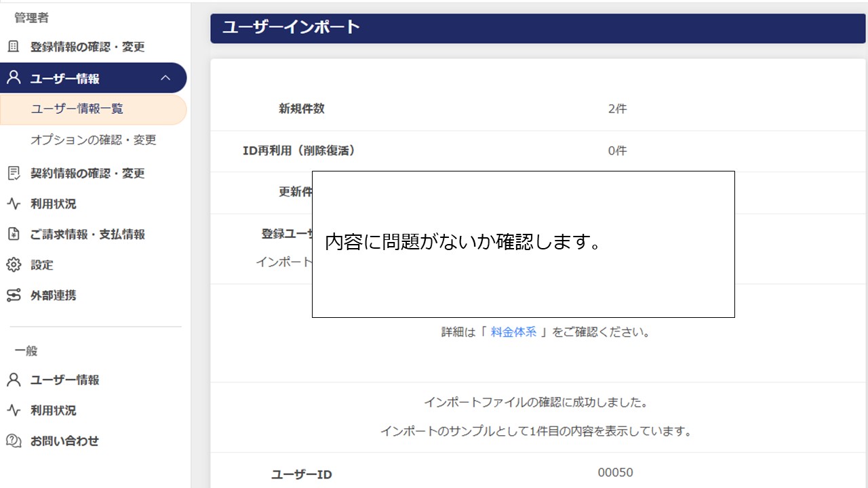Click the 登録情報の確認・変更 book icon

tap(12, 46)
